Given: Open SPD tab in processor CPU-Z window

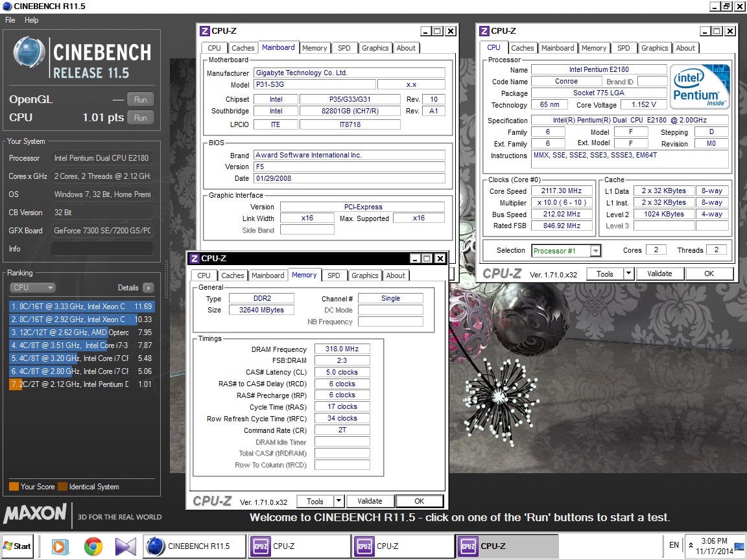Looking at the screenshot, I should (624, 48).
